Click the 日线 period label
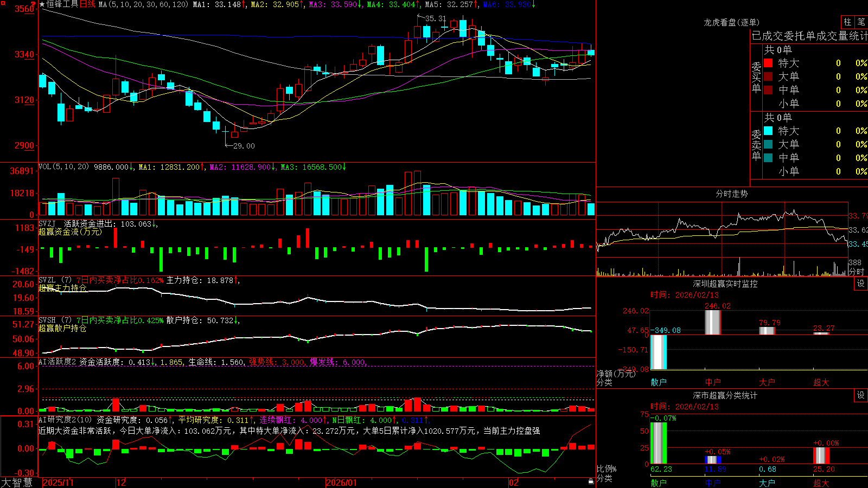868x488 pixels. (x=87, y=4)
